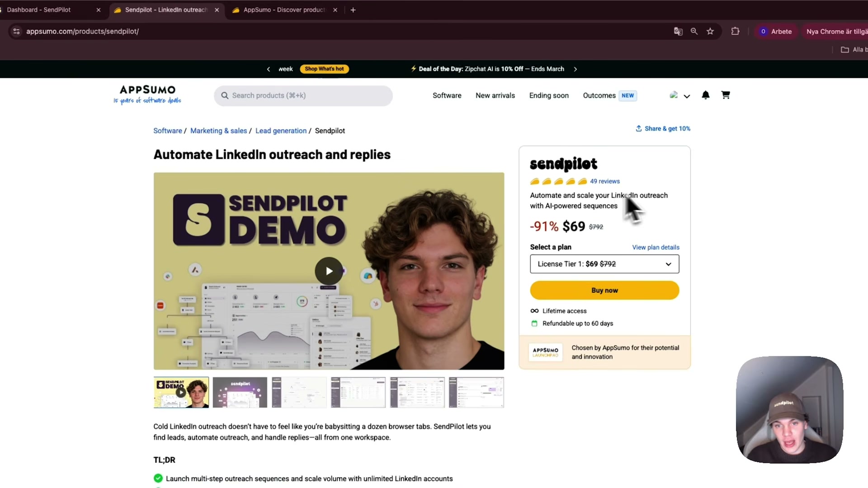Select the fifth gallery thumbnail
The width and height of the screenshot is (868, 488).
417,392
